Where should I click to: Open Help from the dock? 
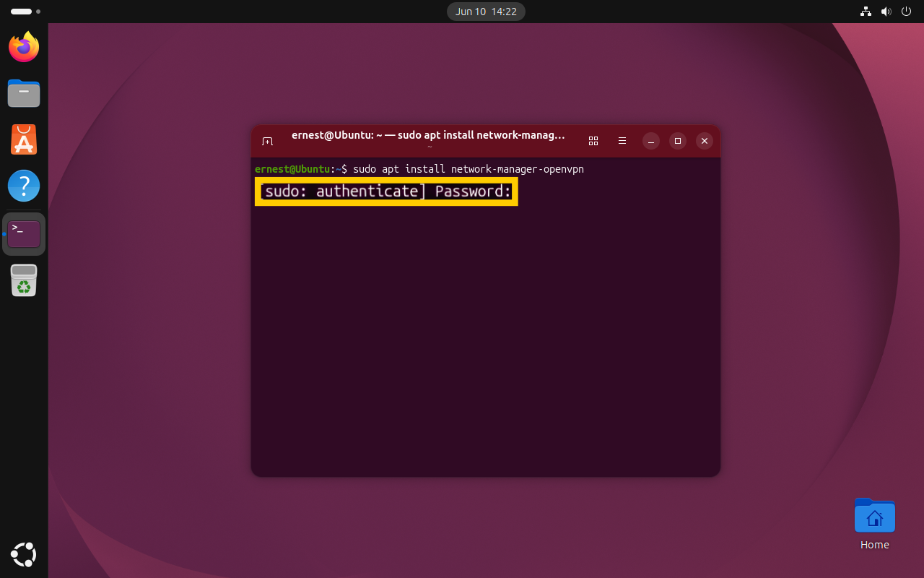click(x=24, y=186)
